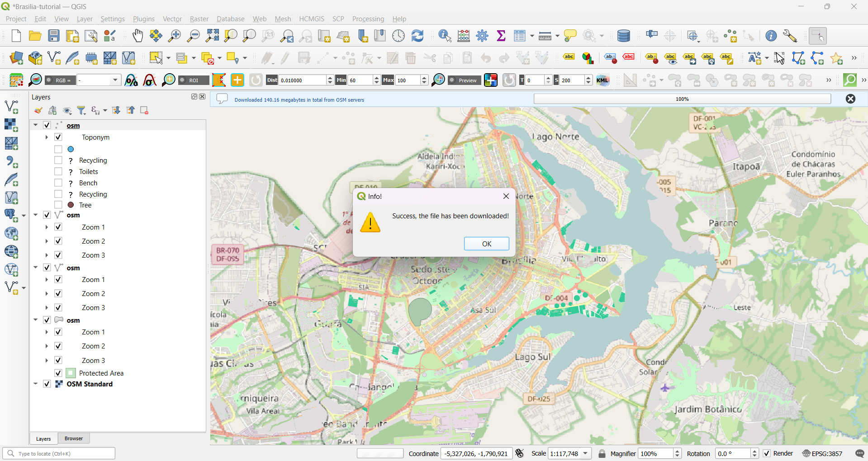Click Add Raster Layer icon in sidebar
Screen dimensions: 868x461
pos(11,125)
